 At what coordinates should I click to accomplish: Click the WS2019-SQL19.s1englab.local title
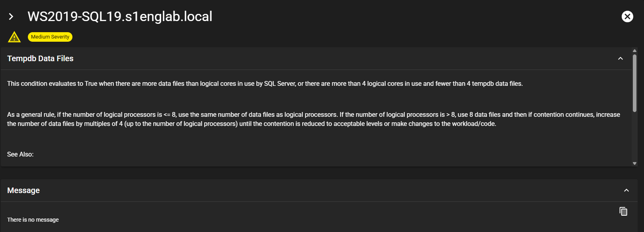tap(120, 17)
